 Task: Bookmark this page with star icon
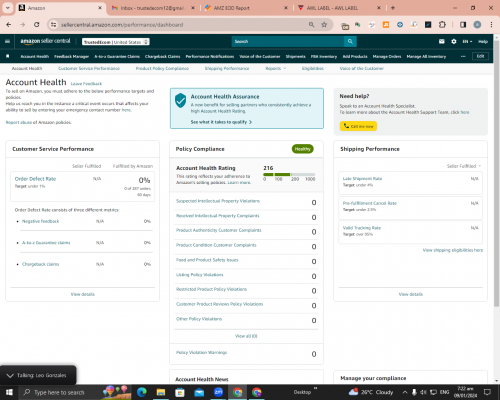coord(324,25)
